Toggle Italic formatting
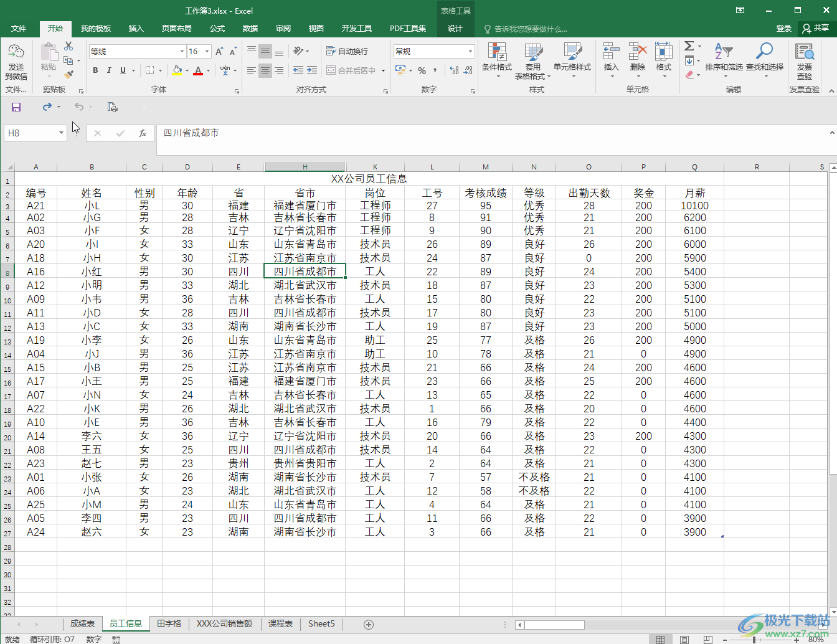Viewport: 837px width, 644px height. [x=109, y=70]
